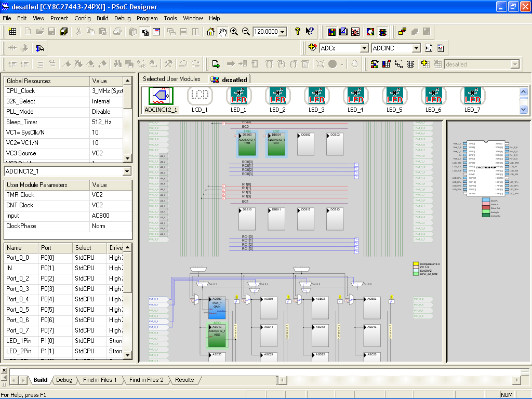This screenshot has height=399, width=532.
Task: Click the ClockPhase value Norm
Action: pos(111,226)
